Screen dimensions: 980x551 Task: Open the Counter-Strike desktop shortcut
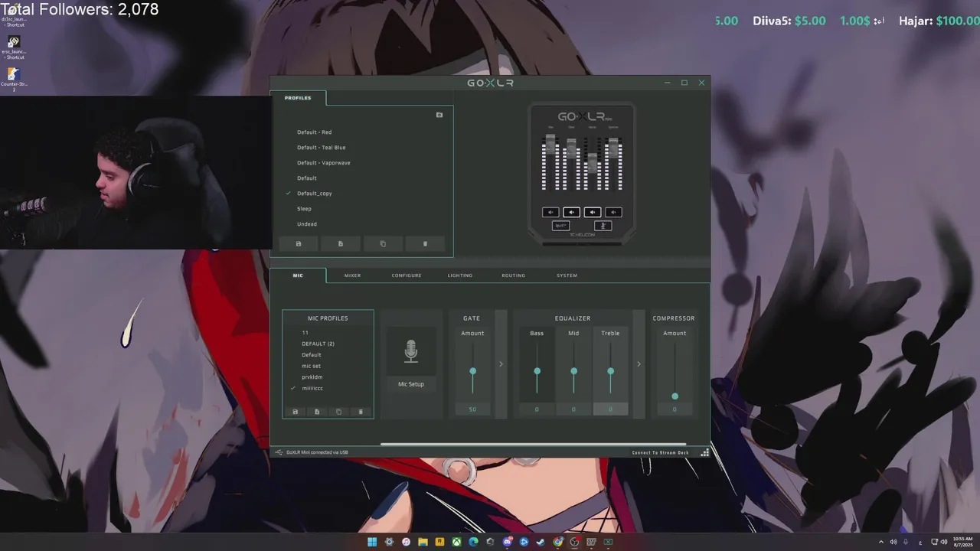13,79
